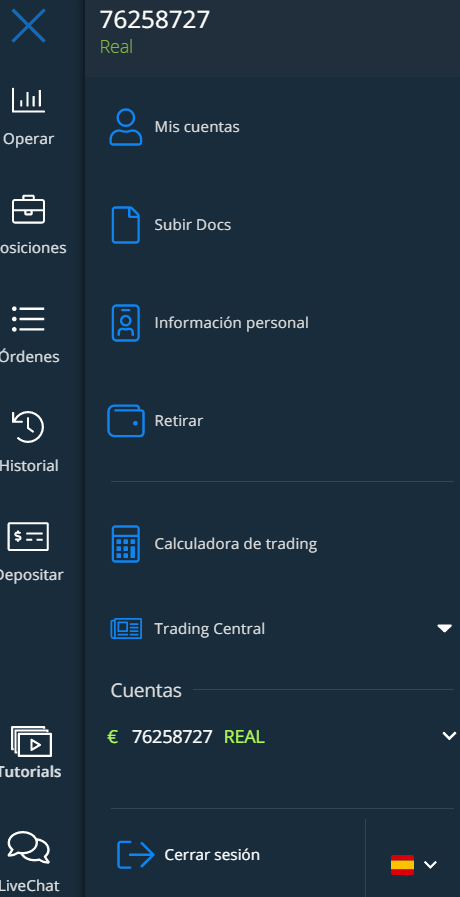Choose Retirar menu entry
Image resolution: width=460 pixels, height=897 pixels.
coord(179,421)
